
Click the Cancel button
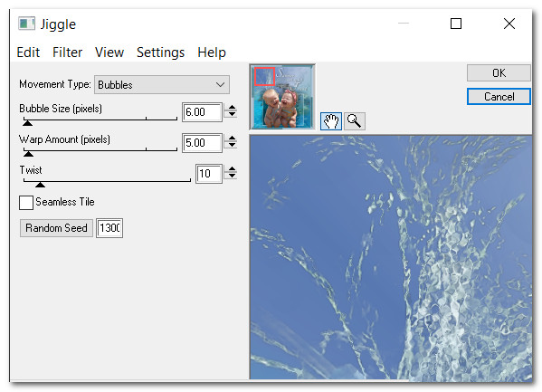[x=499, y=97]
